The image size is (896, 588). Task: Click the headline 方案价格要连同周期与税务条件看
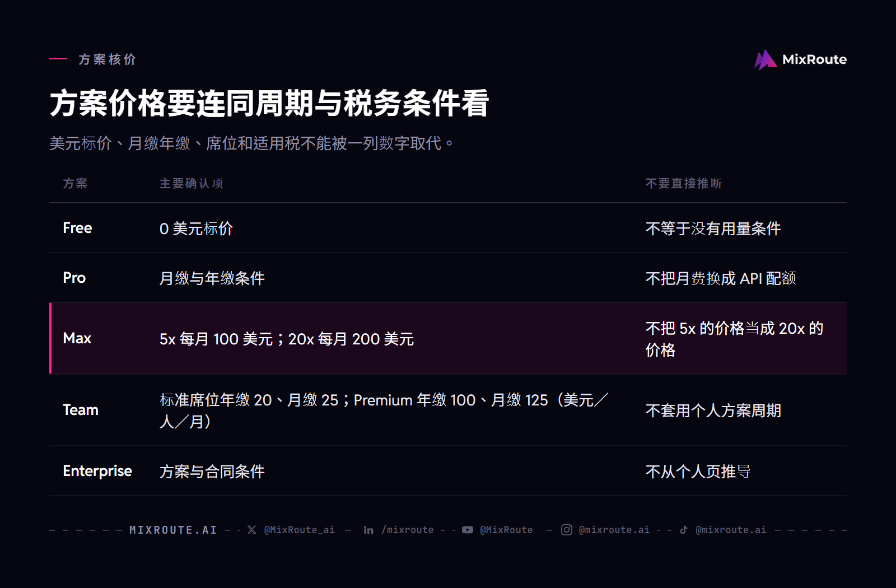(269, 103)
